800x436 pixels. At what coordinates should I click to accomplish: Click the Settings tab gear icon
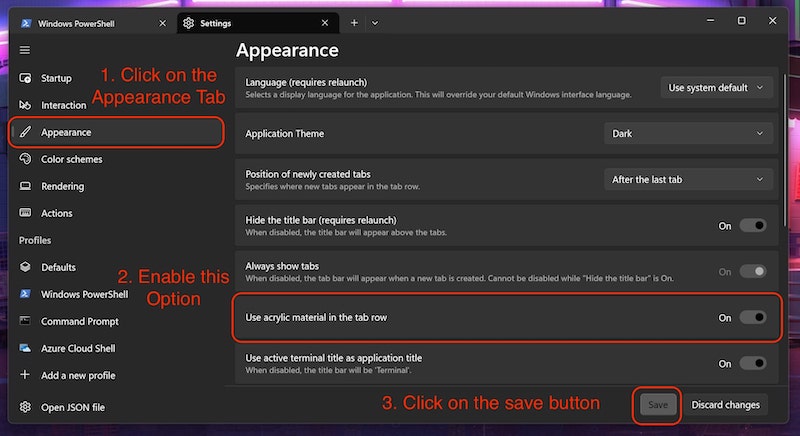(188, 23)
